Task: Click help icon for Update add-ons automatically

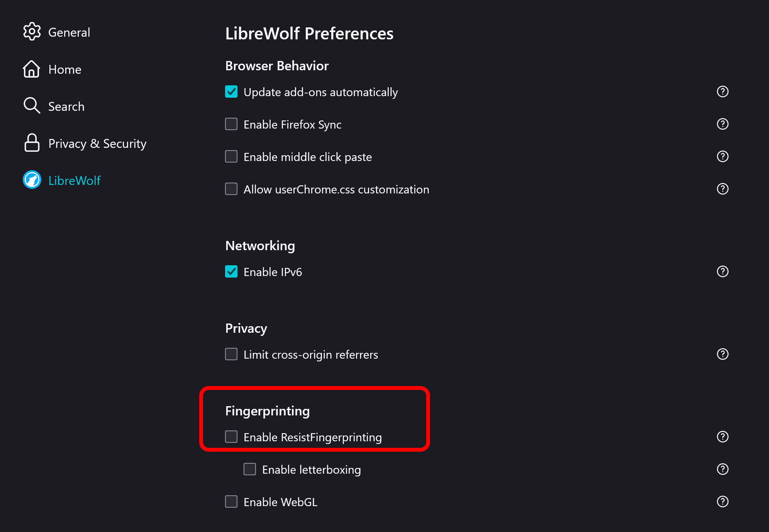Action: point(722,91)
